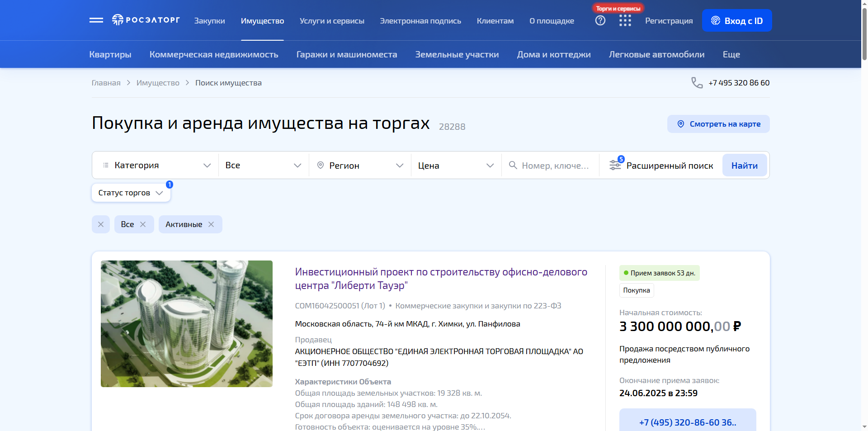Image resolution: width=868 pixels, height=431 pixels.
Task: Click the Вход с ID button
Action: 737,20
